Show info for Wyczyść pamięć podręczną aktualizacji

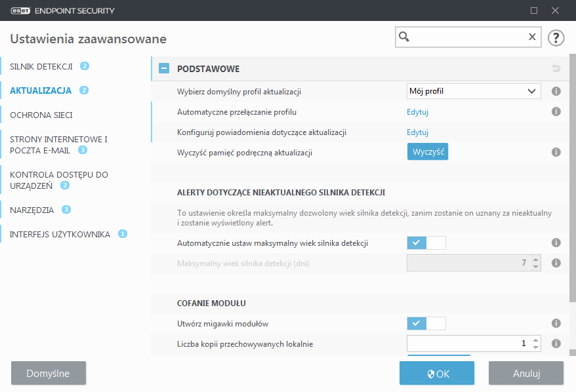556,152
